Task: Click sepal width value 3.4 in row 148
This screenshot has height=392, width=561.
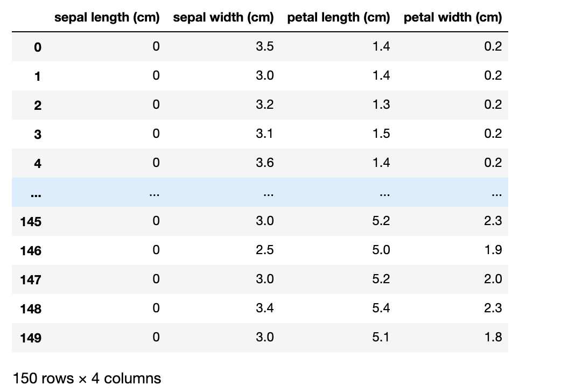Action: click(x=265, y=308)
